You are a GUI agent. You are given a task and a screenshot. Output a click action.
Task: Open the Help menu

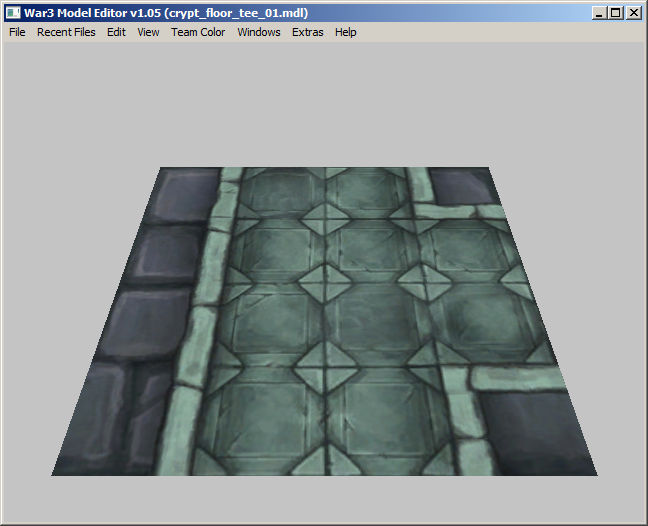345,32
